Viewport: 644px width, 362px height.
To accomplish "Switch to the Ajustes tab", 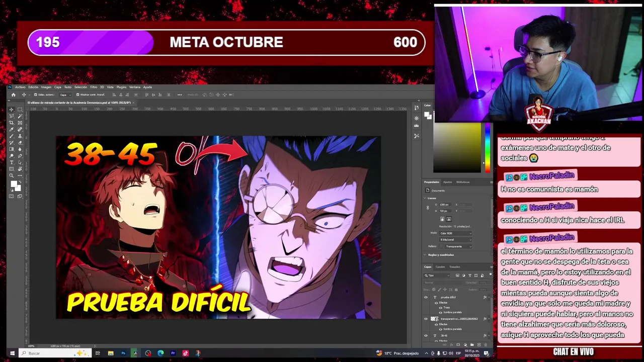I will click(447, 182).
